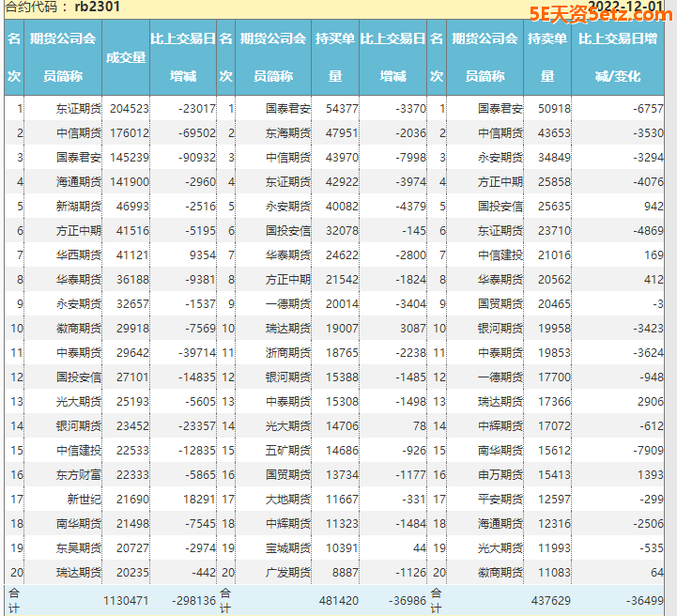Select 中信建投 in short ranking
The width and height of the screenshot is (677, 616).
[500, 255]
